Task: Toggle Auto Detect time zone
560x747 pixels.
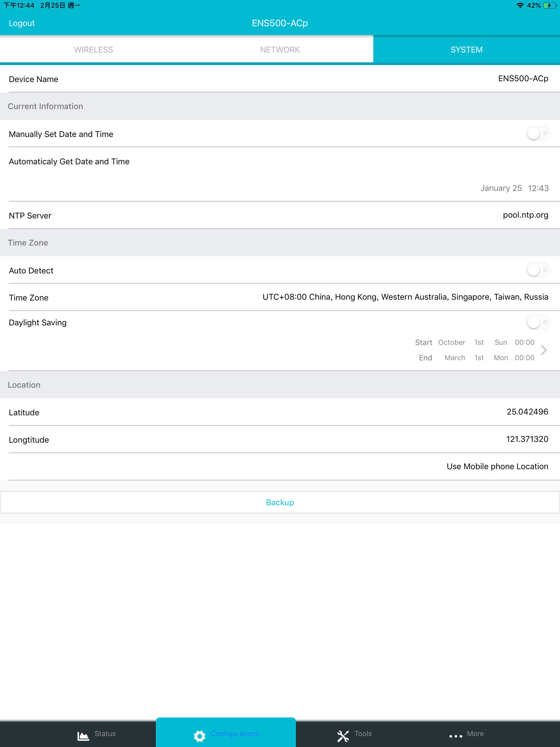Action: [x=538, y=270]
